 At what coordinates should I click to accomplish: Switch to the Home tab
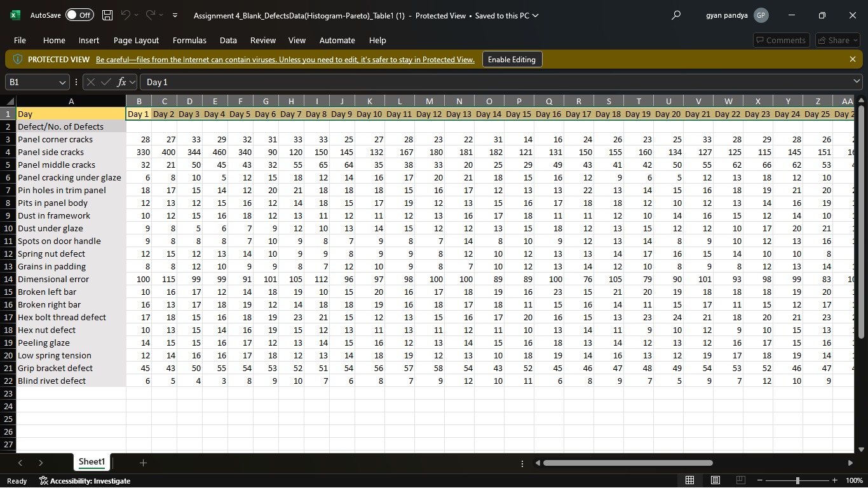(x=54, y=40)
